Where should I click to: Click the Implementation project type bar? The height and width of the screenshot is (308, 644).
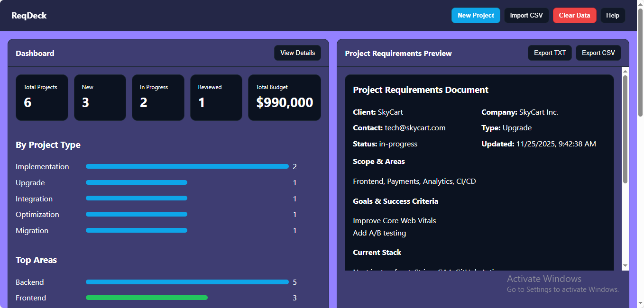tap(187, 166)
